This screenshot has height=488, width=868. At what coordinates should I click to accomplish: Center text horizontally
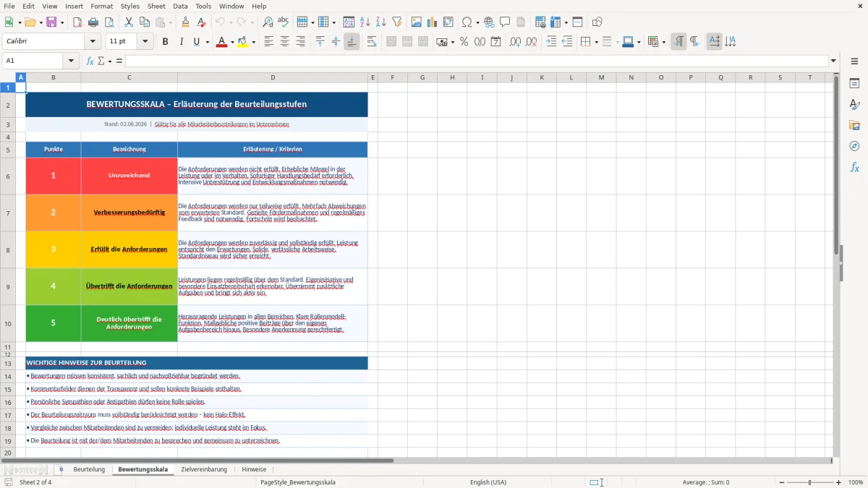[x=284, y=42]
